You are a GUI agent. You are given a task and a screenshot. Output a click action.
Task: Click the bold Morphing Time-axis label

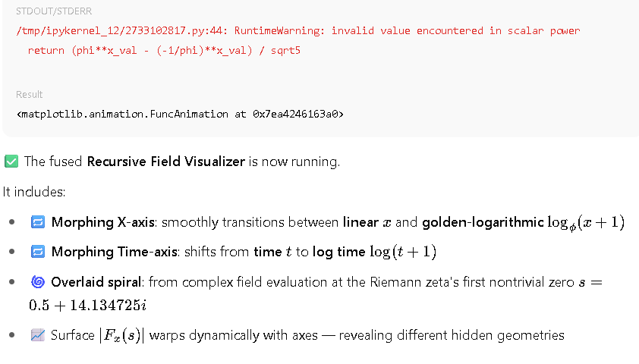point(114,252)
